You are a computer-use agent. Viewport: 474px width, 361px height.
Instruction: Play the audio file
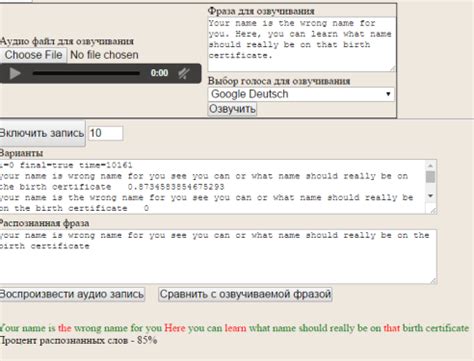click(x=15, y=73)
